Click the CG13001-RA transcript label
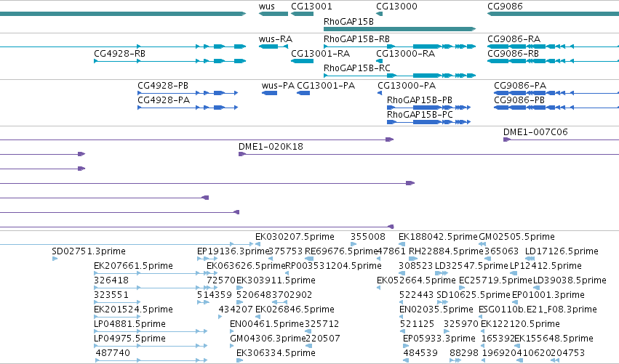619x364 pixels. [320, 54]
